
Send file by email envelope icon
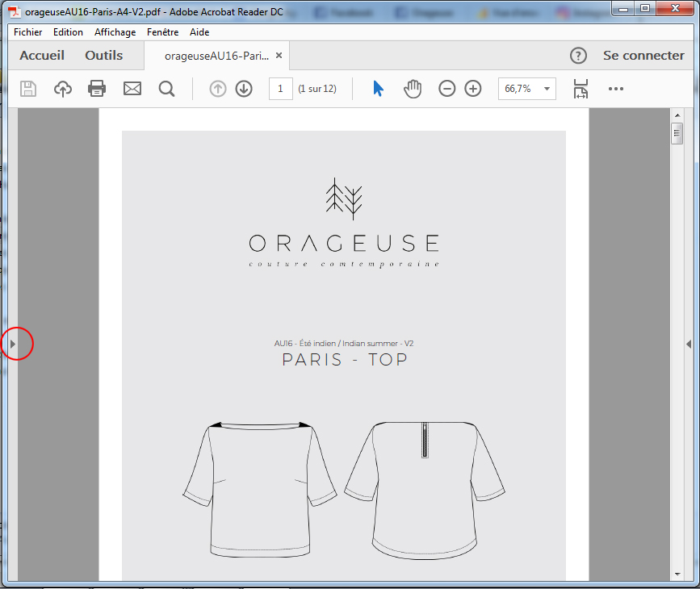point(132,89)
